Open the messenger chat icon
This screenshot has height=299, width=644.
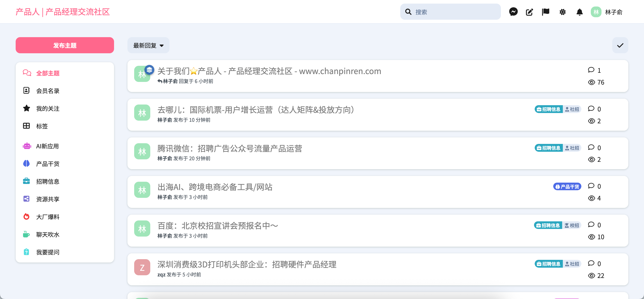click(513, 12)
